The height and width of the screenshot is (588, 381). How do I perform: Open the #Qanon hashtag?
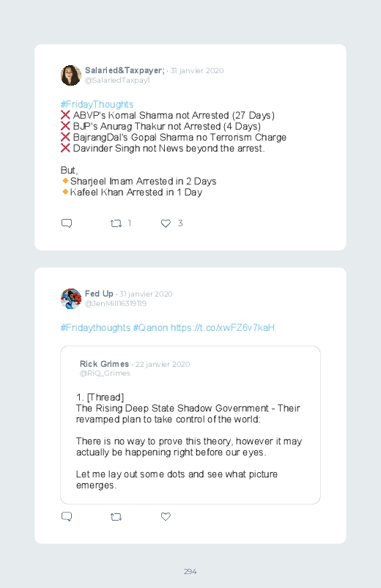click(150, 328)
